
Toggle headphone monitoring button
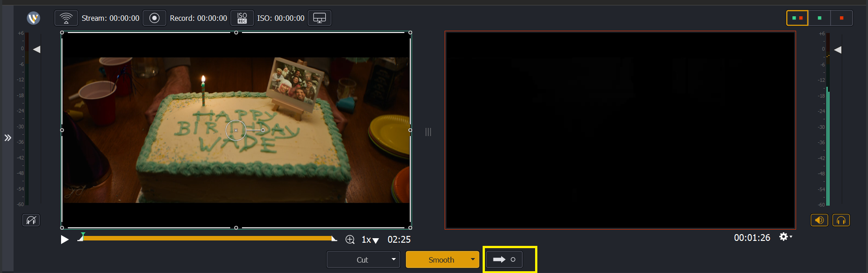click(x=841, y=220)
